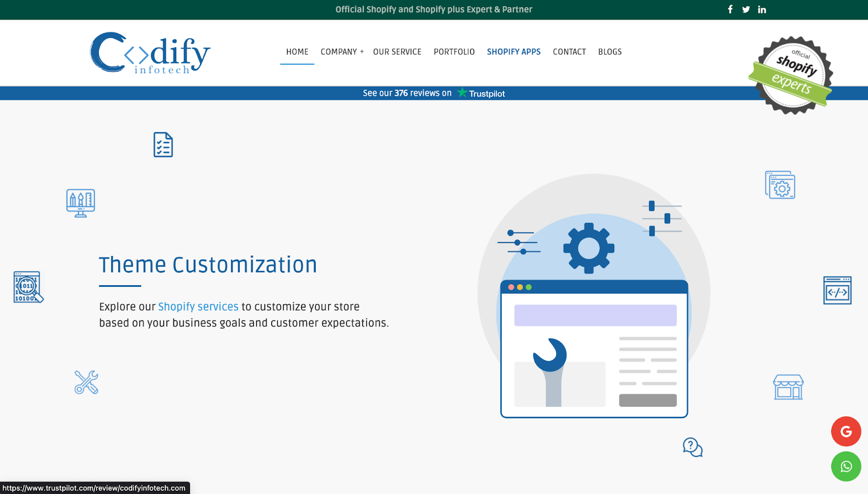868x494 pixels.
Task: Open the Facebook icon in top bar
Action: (x=730, y=9)
